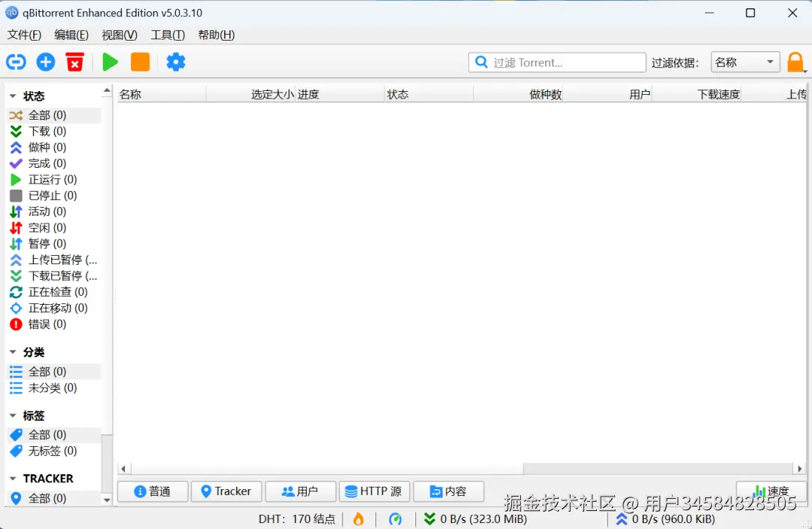Click the search magnifier icon in filter box
The height and width of the screenshot is (529, 812).
tap(481, 62)
